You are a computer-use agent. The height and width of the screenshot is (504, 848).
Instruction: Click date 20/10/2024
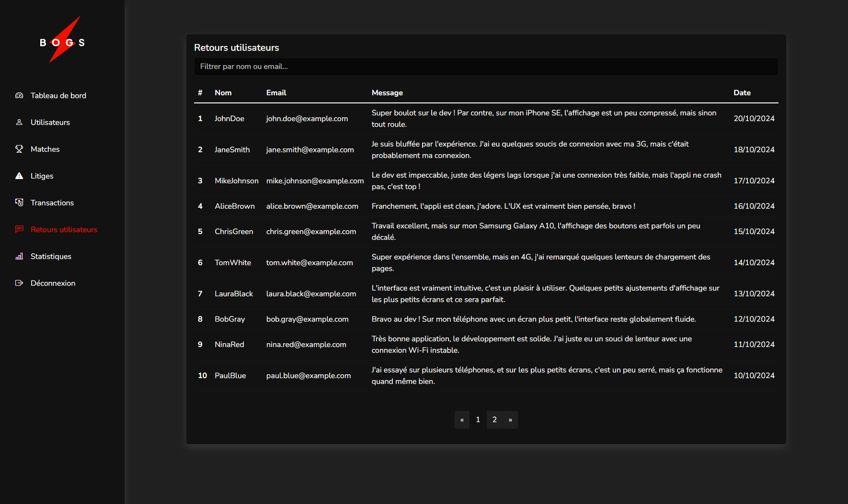[754, 119]
